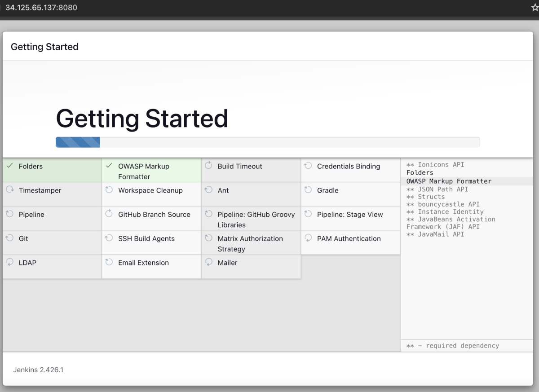Select the PAM Authentication plugin cell
539x392 pixels.
point(350,242)
